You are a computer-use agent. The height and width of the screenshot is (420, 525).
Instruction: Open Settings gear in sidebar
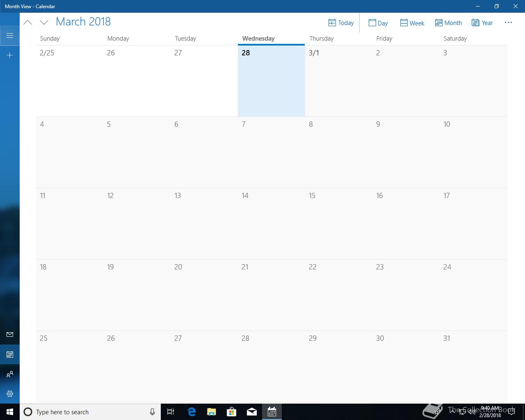coord(10,394)
